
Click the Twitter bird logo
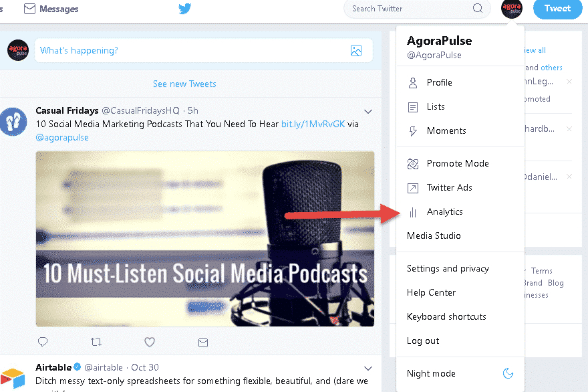point(184,9)
